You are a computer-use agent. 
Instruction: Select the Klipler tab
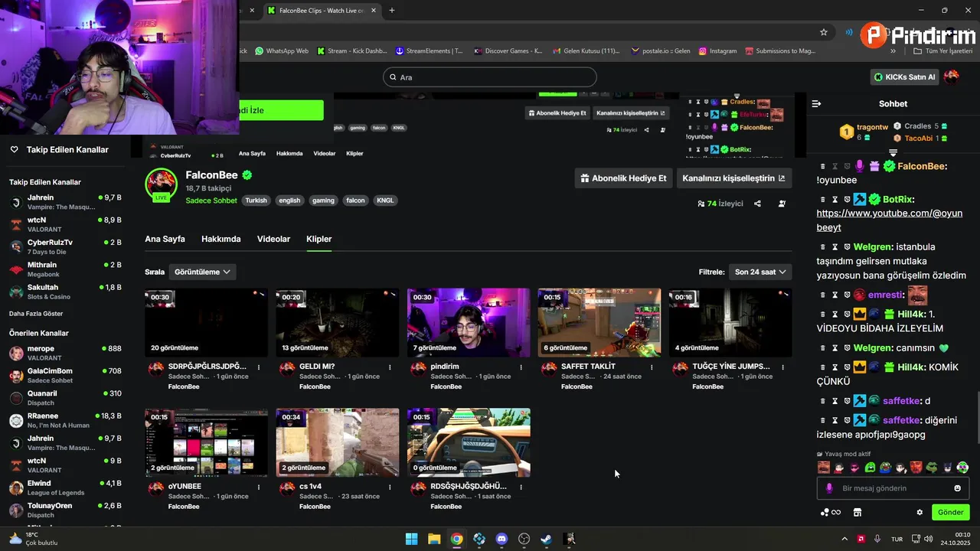click(319, 239)
